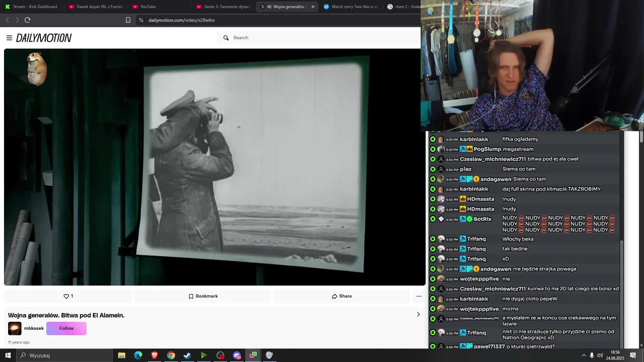Image resolution: width=644 pixels, height=362 pixels.
Task: Select chat text 'Włochy beka'
Action: tap(518, 239)
